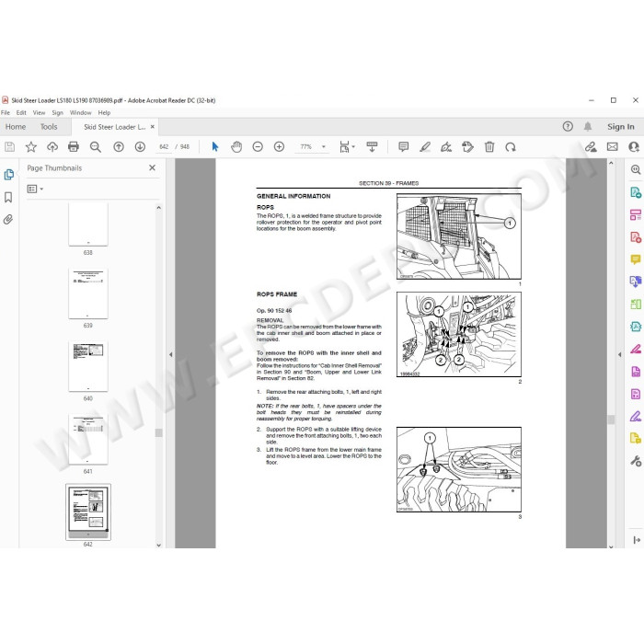Click document vertical scrollbar thumb
The width and height of the screenshot is (644, 644).
[611, 419]
